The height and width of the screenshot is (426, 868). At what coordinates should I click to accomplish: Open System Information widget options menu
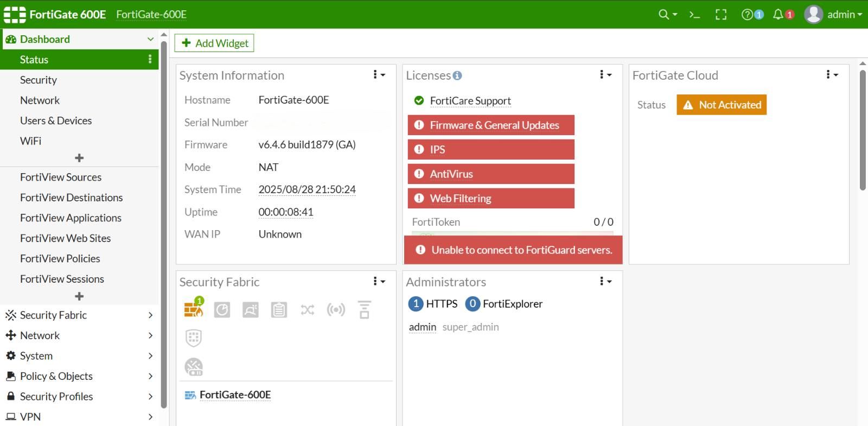tap(379, 74)
